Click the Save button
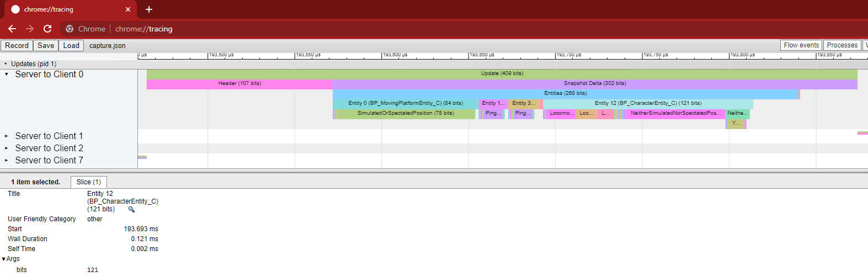Screen dimensions: 868x277 tap(46, 46)
